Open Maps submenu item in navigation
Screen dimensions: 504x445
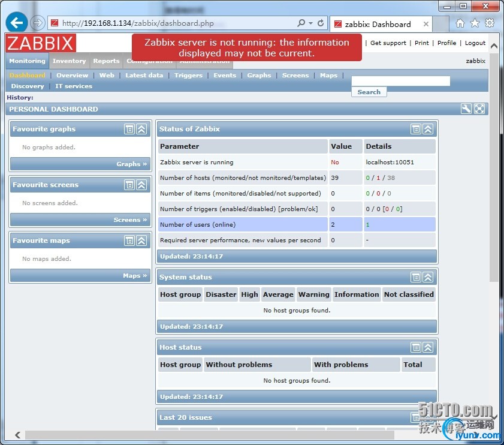point(328,76)
